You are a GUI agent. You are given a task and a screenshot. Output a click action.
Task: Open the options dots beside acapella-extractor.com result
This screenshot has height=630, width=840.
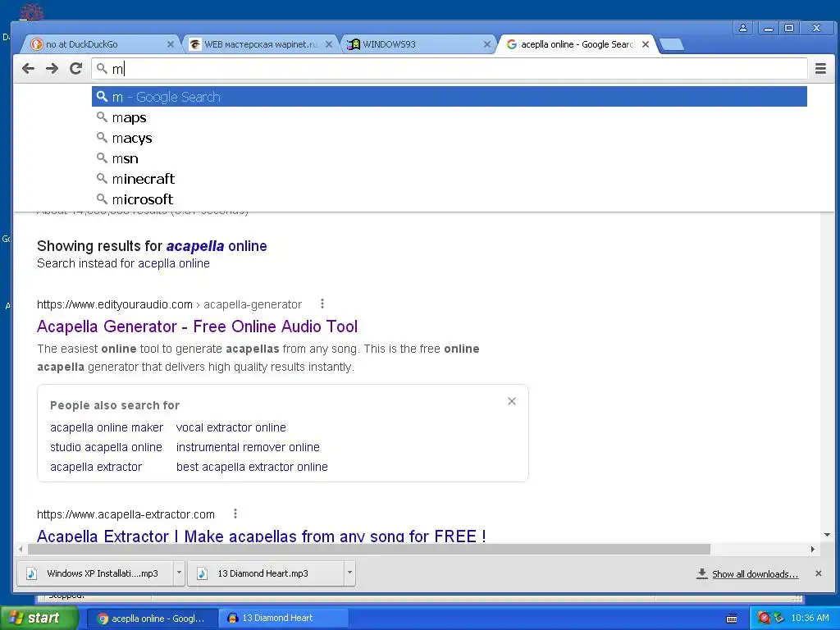click(x=235, y=514)
